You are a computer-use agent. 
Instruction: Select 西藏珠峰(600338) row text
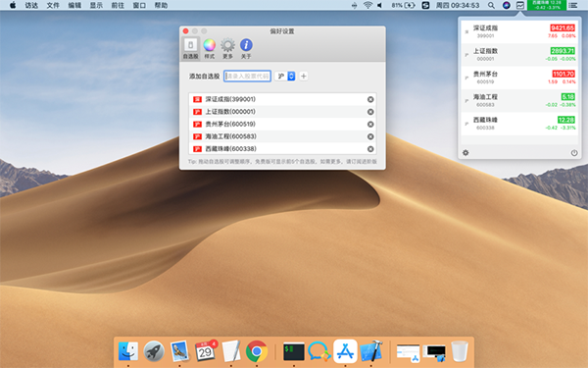point(230,149)
